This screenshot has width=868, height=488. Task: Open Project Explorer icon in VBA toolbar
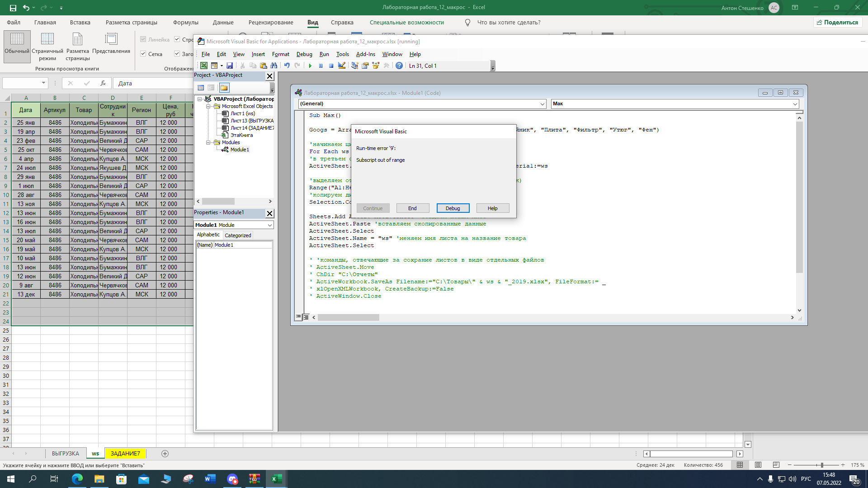pos(355,66)
